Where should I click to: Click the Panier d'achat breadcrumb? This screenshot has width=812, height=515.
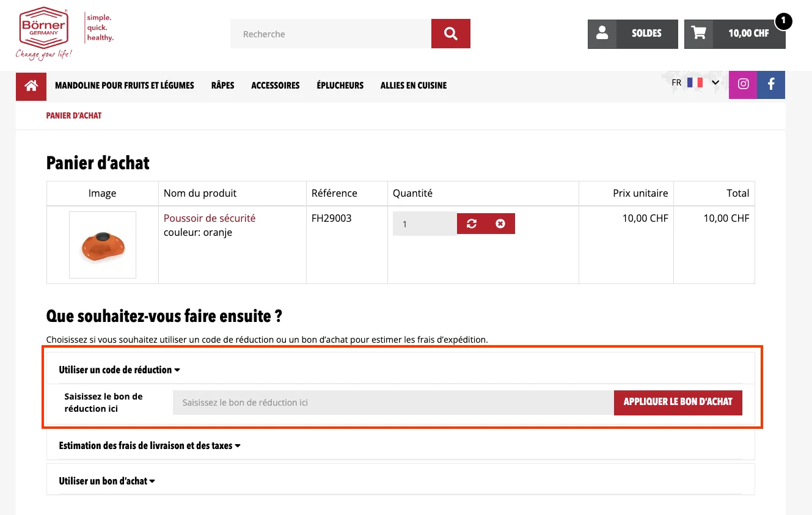[74, 115]
